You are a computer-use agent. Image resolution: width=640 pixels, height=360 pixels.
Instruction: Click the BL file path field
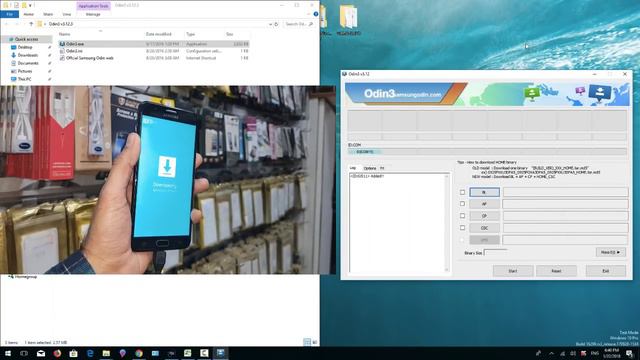coord(565,192)
